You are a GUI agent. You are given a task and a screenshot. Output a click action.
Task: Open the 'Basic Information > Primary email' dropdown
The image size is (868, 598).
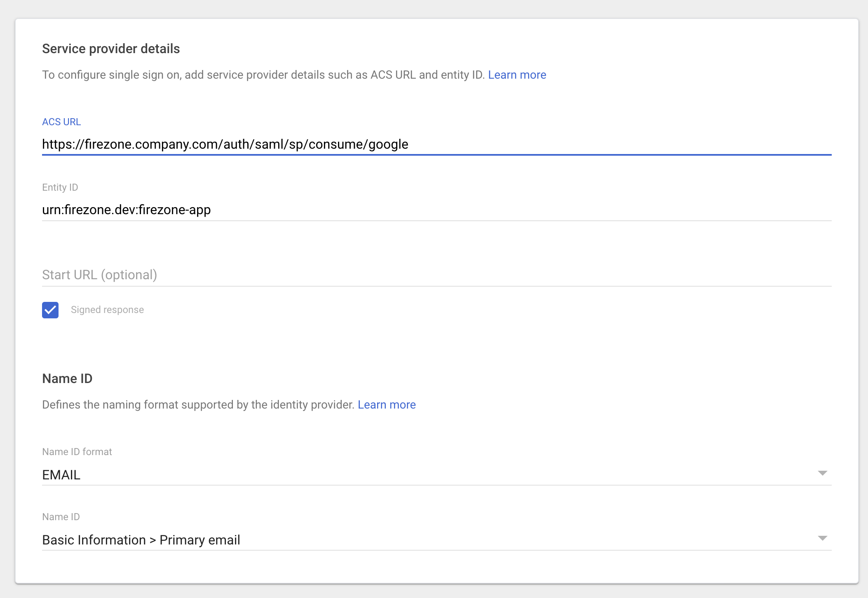pyautogui.click(x=429, y=540)
